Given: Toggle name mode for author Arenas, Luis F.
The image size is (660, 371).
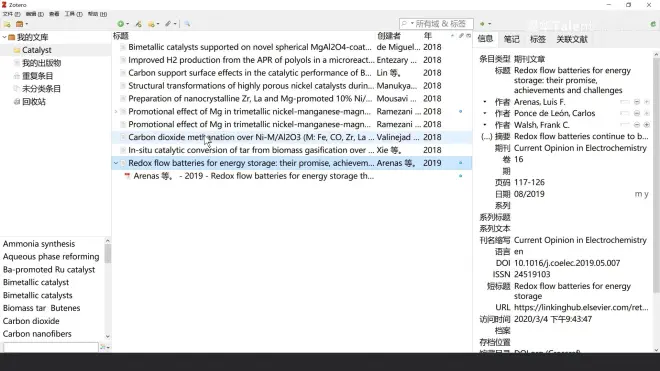Looking at the screenshot, I should tap(625, 102).
